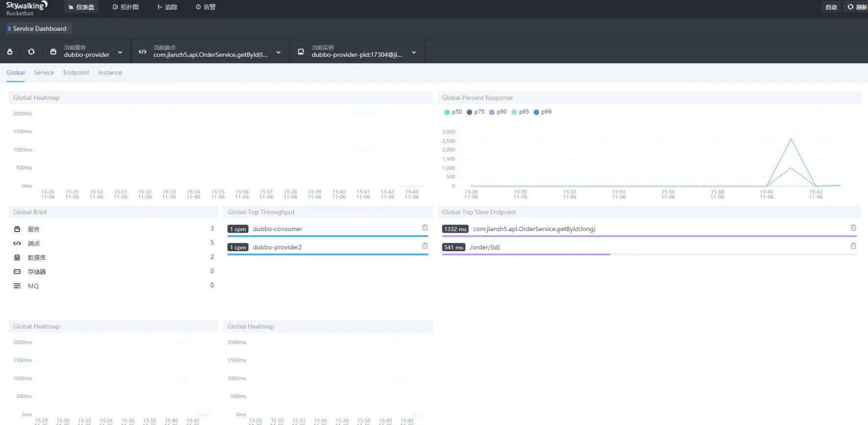Viewport: 868px width, 425px height.
Task: Click the /order/{id} slow endpoint
Action: (485, 247)
